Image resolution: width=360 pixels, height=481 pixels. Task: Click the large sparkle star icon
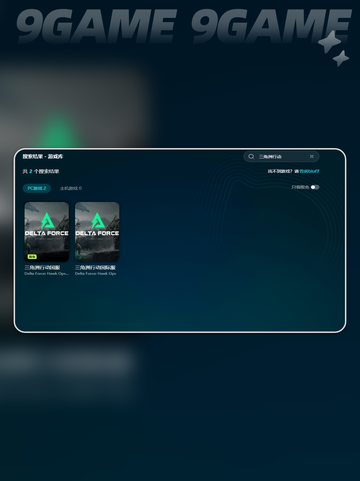[329, 42]
